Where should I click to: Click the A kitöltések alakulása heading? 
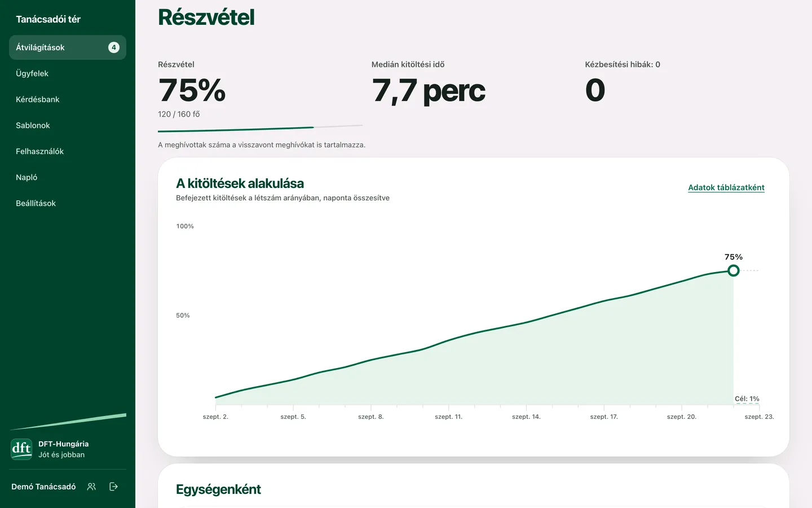point(240,183)
